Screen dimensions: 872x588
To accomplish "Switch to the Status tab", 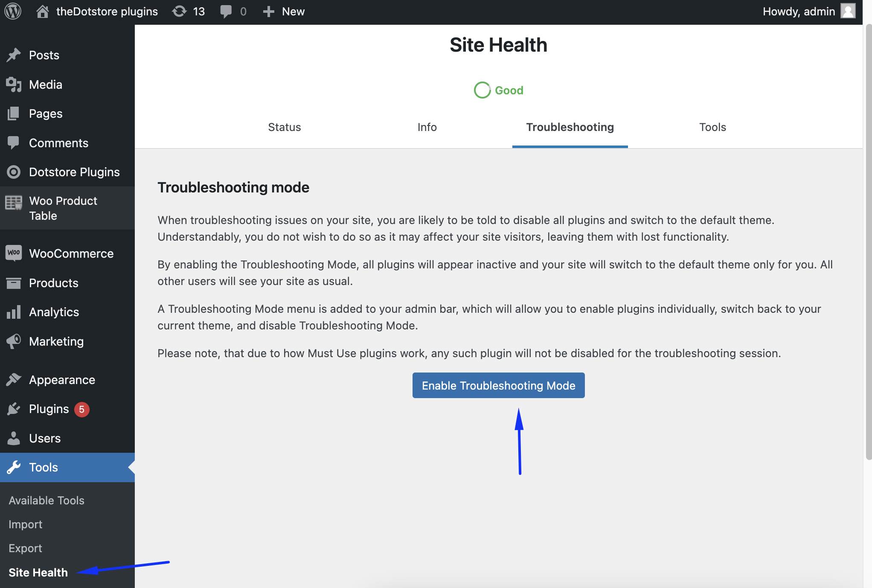I will pyautogui.click(x=285, y=127).
